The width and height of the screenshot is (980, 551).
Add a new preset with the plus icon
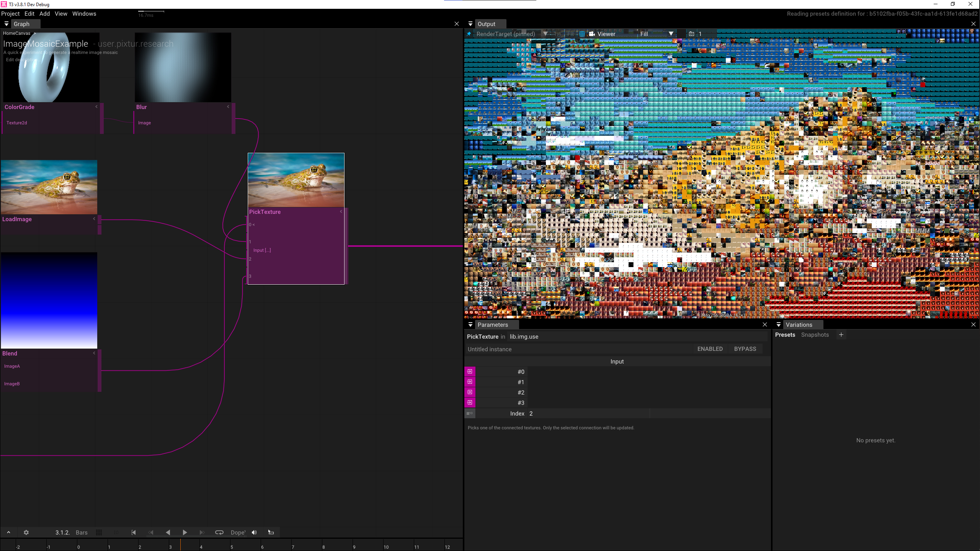pos(841,335)
